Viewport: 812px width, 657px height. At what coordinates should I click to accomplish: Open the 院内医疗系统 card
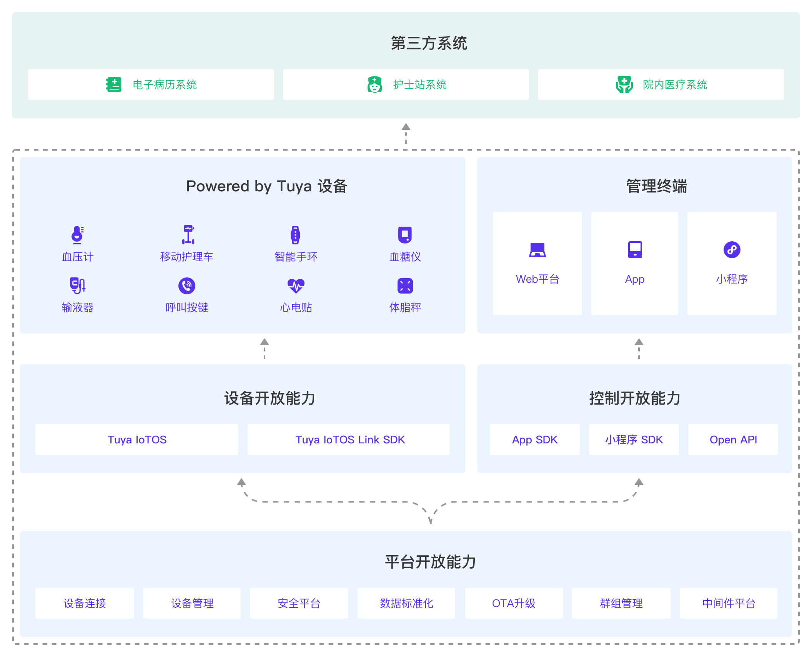coord(661,85)
